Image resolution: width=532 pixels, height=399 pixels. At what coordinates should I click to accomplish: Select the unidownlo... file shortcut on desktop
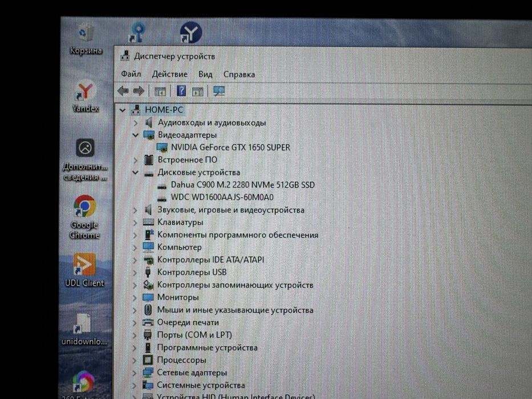pos(84,329)
